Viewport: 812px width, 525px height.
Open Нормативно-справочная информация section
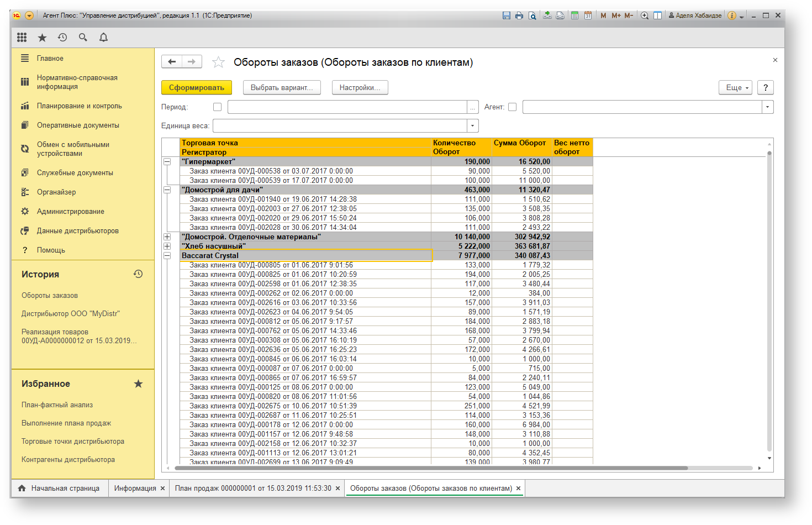point(77,82)
